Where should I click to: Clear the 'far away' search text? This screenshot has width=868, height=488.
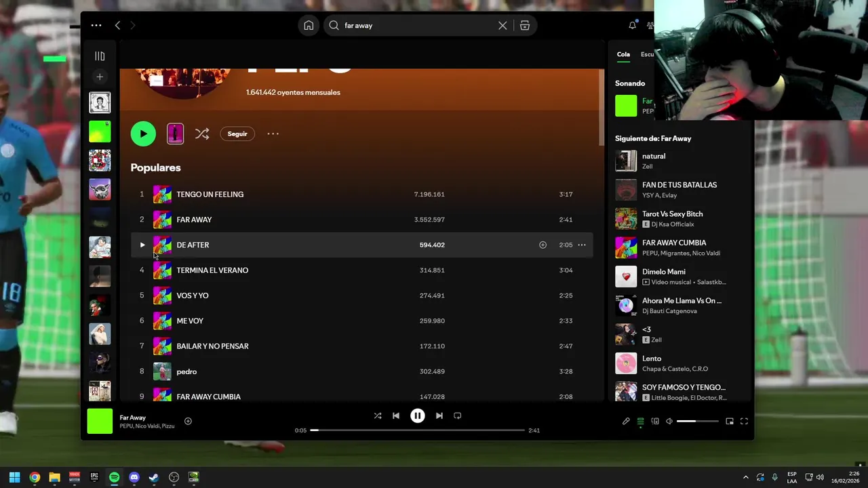click(502, 25)
